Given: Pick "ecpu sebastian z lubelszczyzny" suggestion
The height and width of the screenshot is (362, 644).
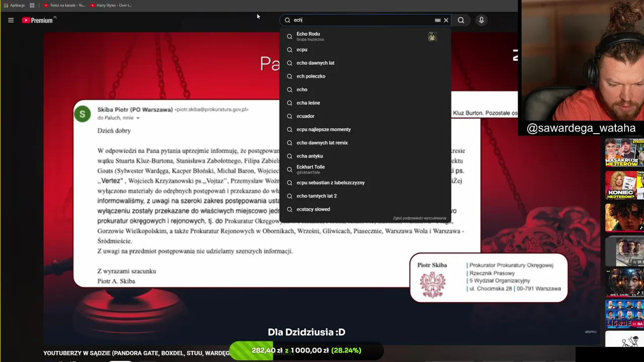Looking at the screenshot, I should click(x=365, y=183).
